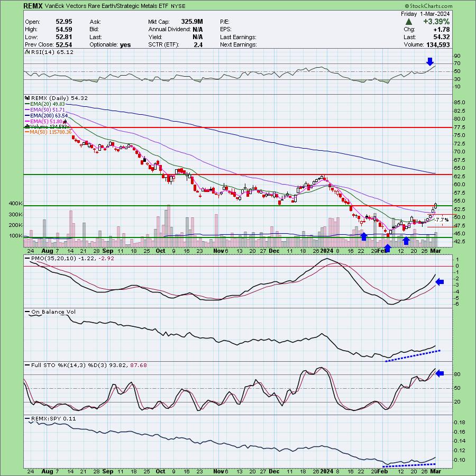The image size is (476, 476).
Task: Click the 62.5 price axis label
Action: click(x=460, y=176)
